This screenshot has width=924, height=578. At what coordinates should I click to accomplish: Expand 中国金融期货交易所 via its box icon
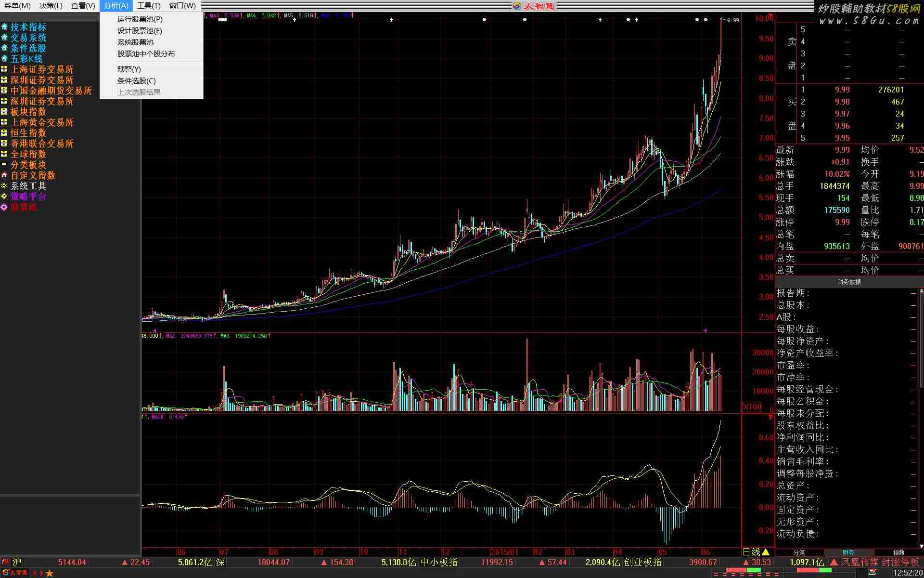4,91
